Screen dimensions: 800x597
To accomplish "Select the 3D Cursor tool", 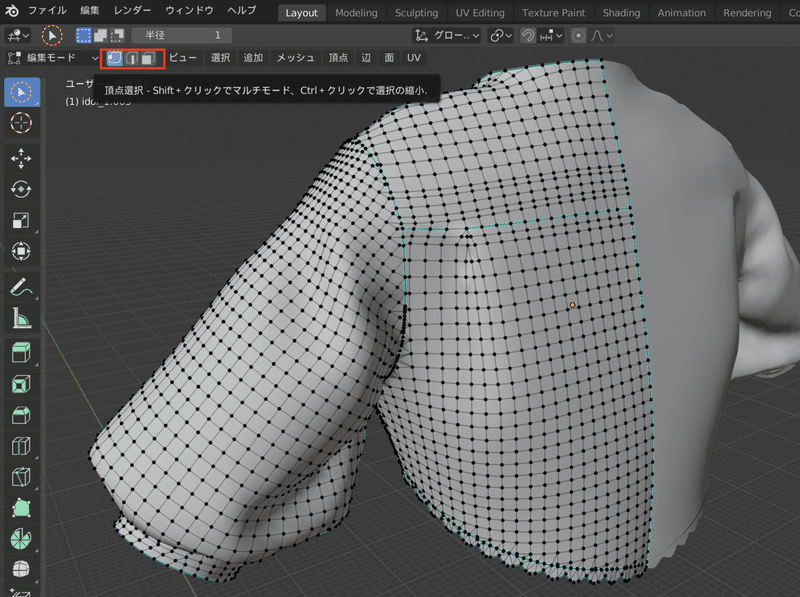I will coord(21,123).
